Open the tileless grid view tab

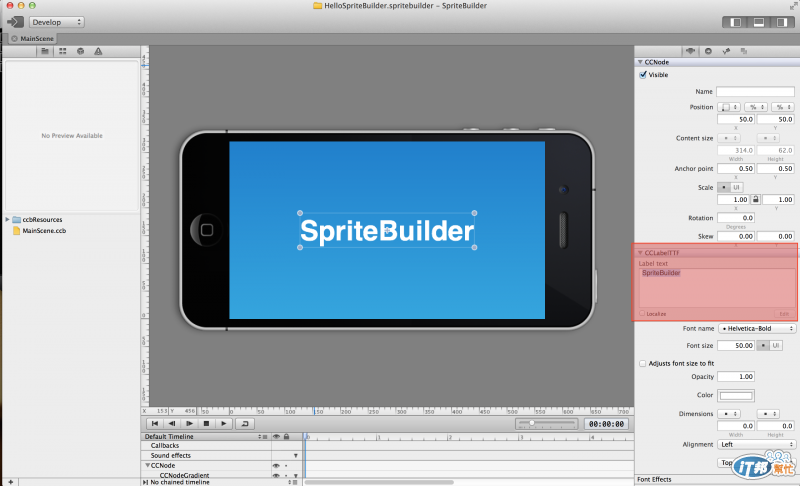tap(63, 51)
